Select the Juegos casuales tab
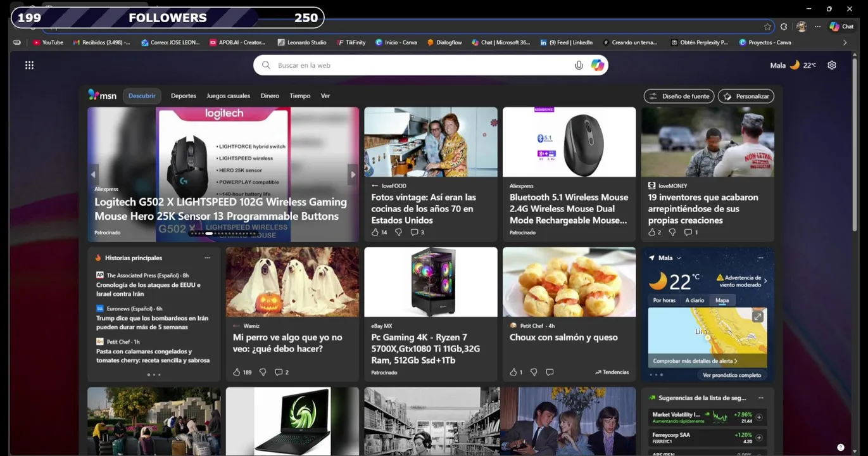 (228, 96)
